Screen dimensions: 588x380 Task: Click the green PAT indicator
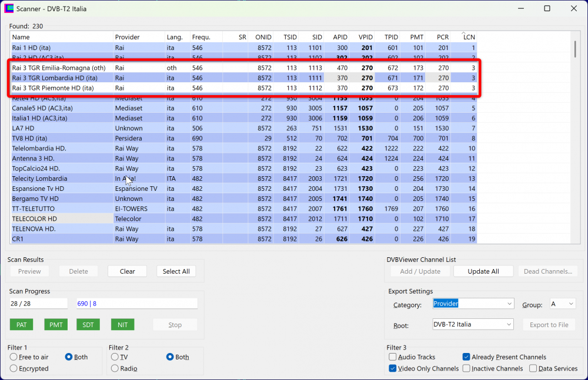point(21,325)
